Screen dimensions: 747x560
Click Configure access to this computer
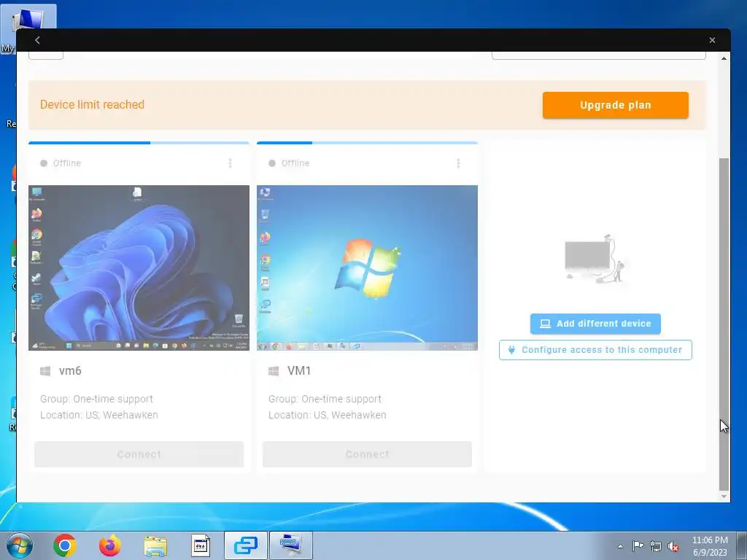coord(595,350)
